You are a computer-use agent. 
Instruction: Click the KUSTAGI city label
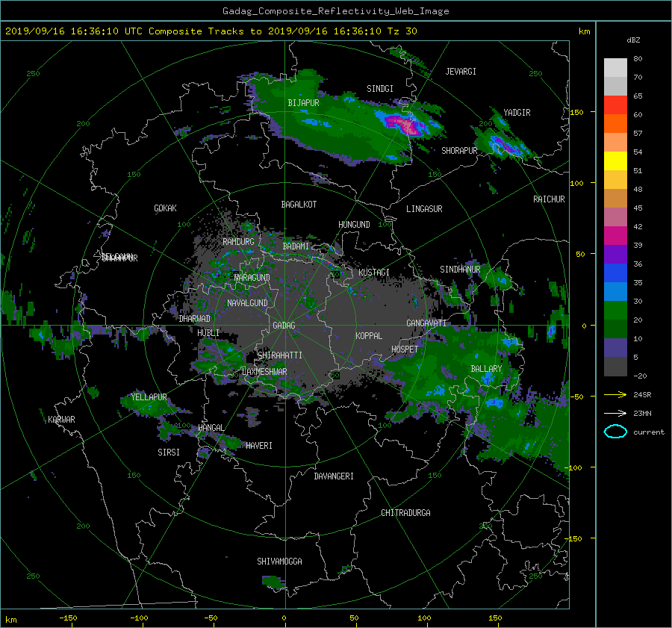pos(374,273)
